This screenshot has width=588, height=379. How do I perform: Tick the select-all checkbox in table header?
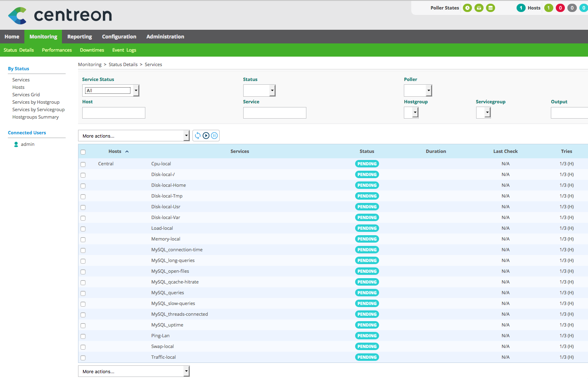coord(83,152)
